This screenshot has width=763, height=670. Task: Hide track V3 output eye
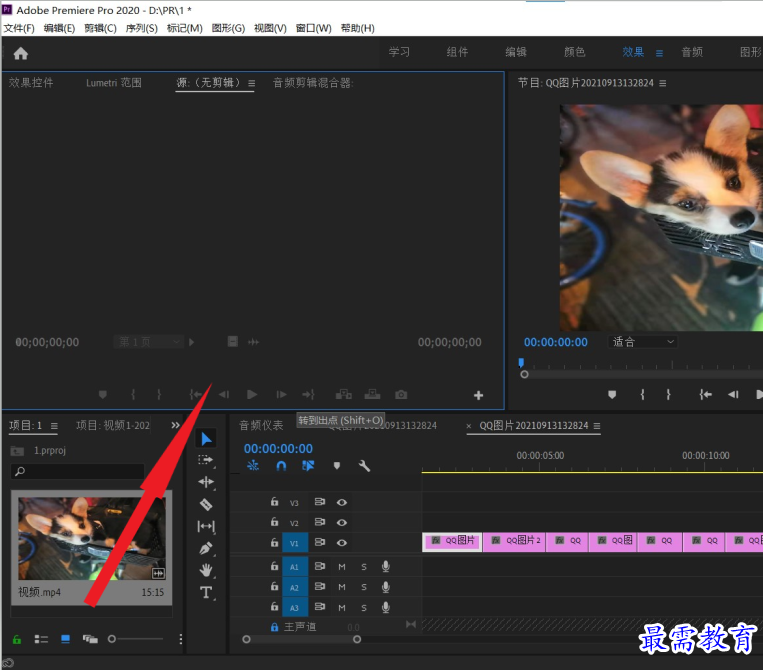pos(342,502)
